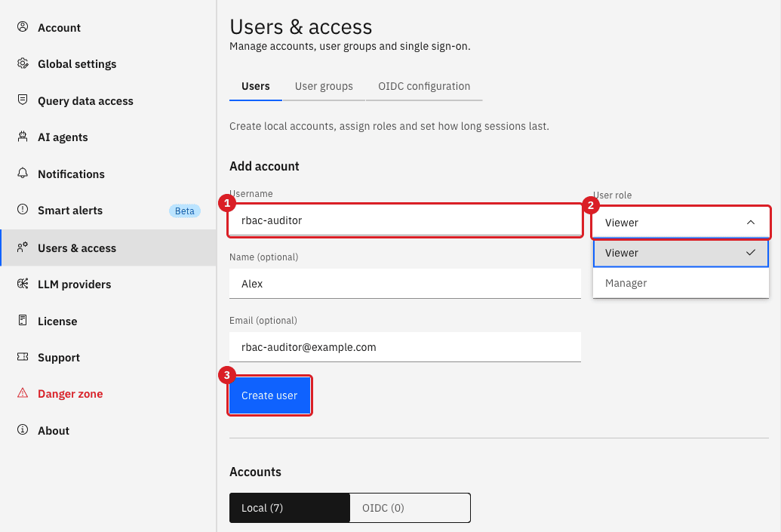Open the OIDC configuration tab
The width and height of the screenshot is (781, 532).
[x=424, y=86]
